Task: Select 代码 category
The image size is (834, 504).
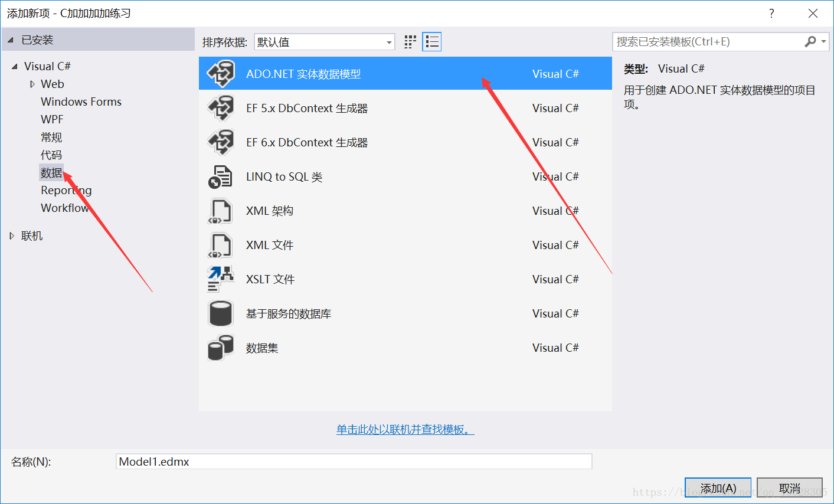Action: [x=51, y=155]
